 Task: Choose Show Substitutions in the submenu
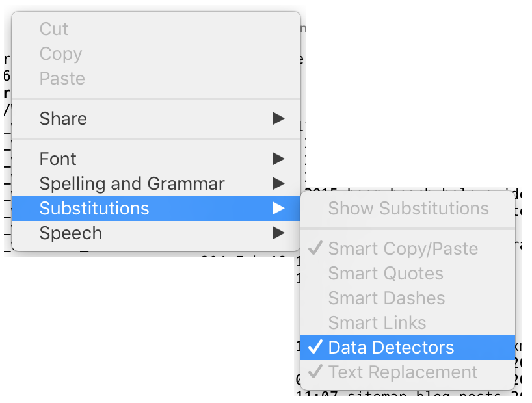coord(408,208)
